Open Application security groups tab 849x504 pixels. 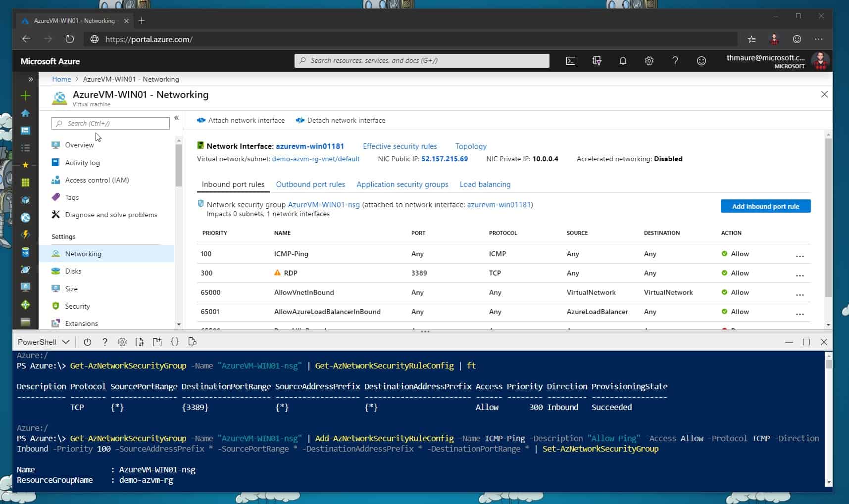click(x=402, y=184)
